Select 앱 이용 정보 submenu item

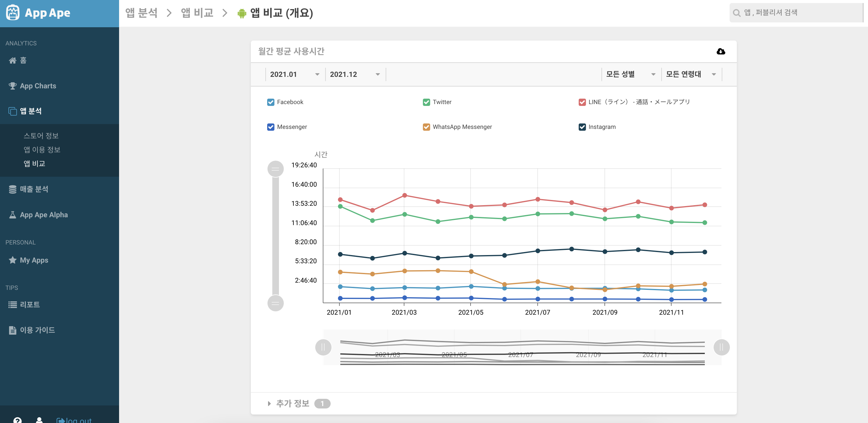(x=42, y=149)
